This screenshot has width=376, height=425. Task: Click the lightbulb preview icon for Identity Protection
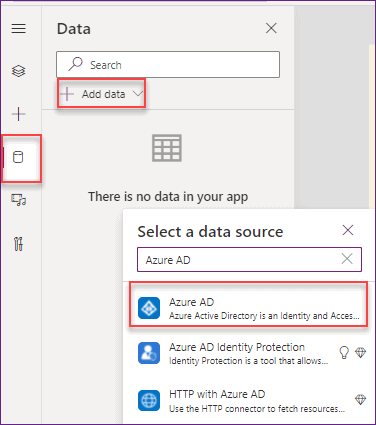(x=344, y=352)
